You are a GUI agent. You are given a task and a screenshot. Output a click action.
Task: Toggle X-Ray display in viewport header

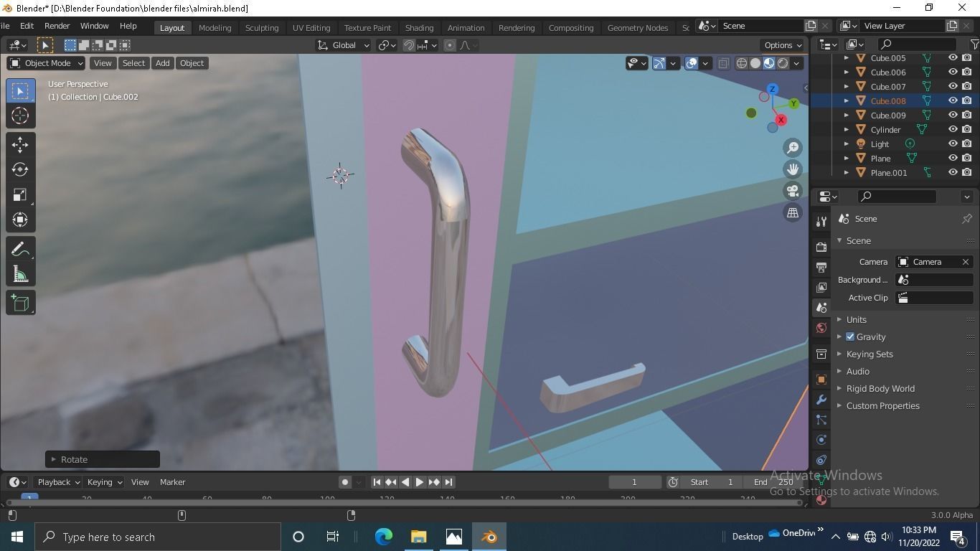(x=723, y=63)
